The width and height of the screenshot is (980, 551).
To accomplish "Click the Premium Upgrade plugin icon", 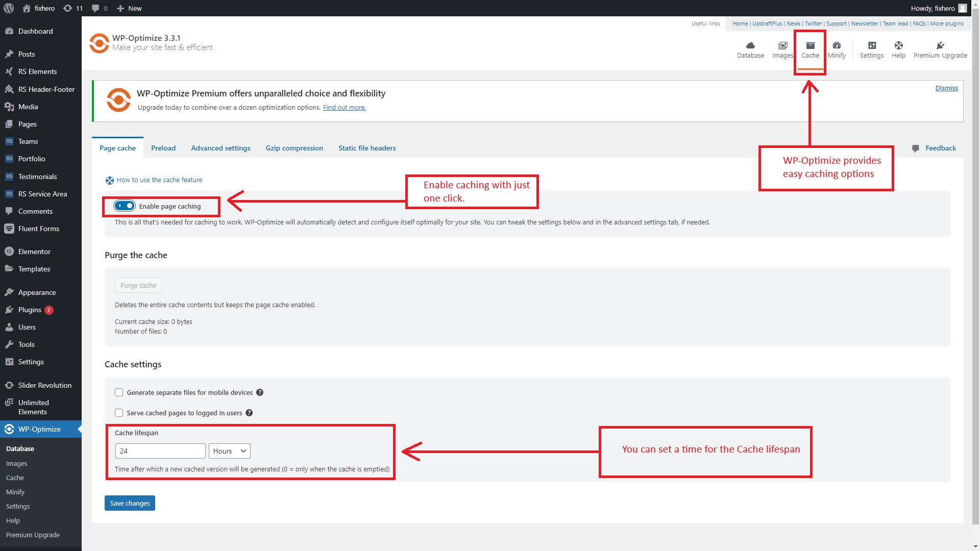I will pyautogui.click(x=940, y=45).
